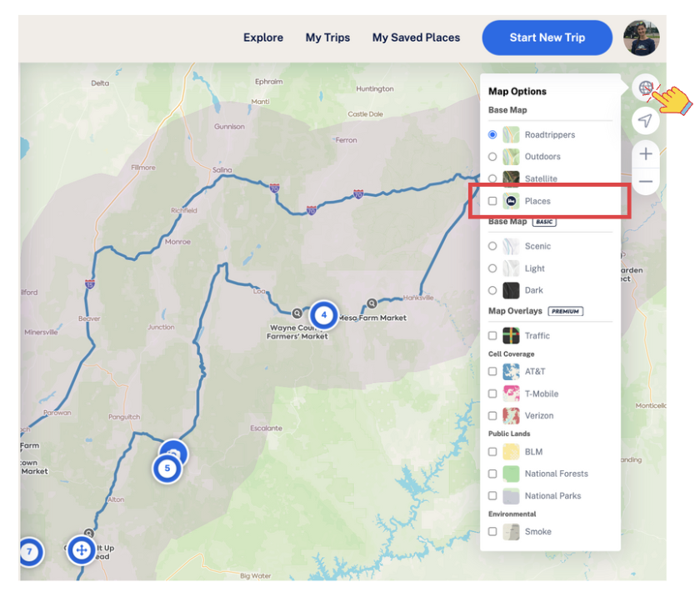This screenshot has height=592, width=700.
Task: Enable the Smoke checkbox
Action: (x=492, y=532)
